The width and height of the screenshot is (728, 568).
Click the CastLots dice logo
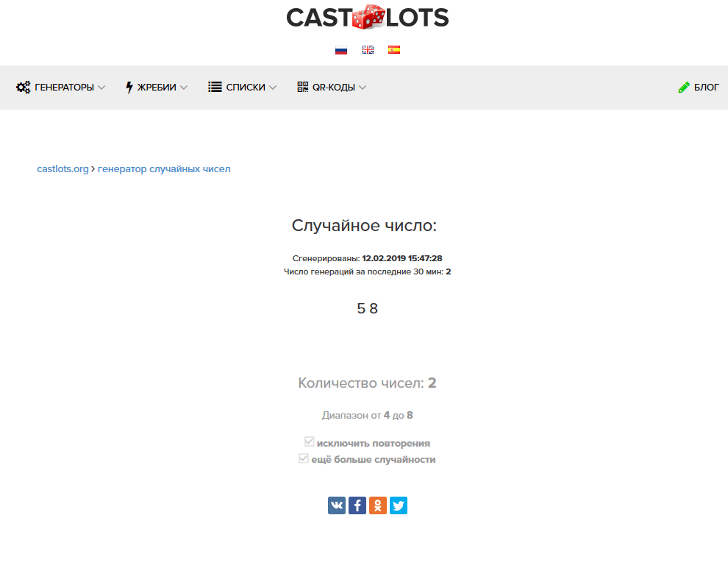point(368,17)
